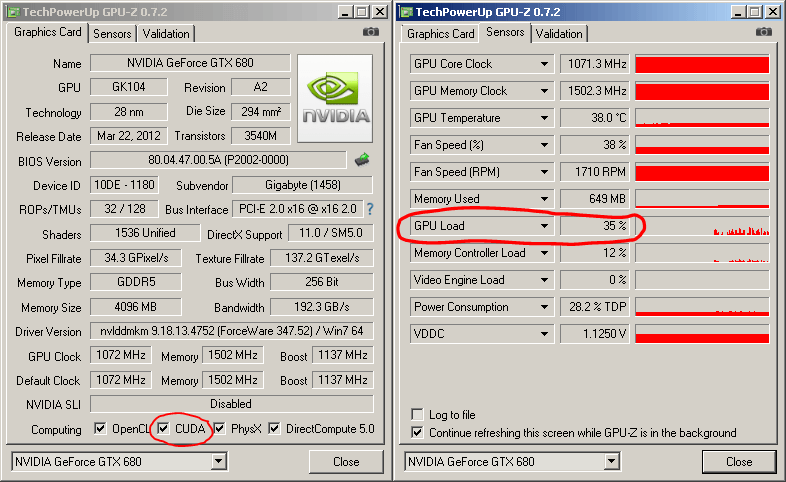The height and width of the screenshot is (482, 786).
Task: Click the 1.1250 V VDDC value
Action: (595, 334)
